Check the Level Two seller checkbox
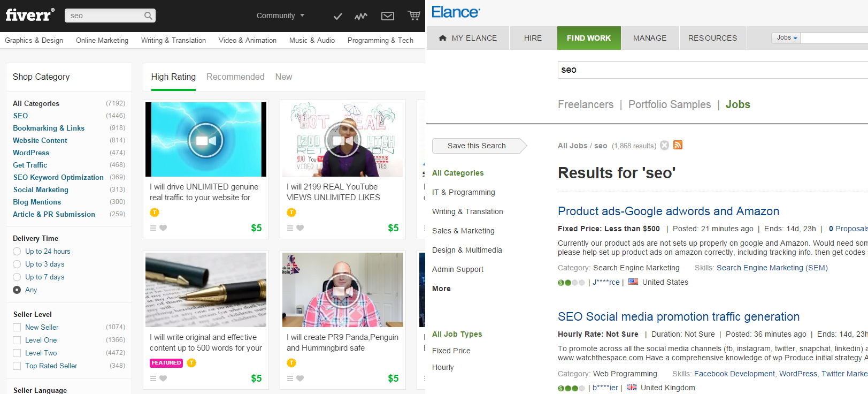This screenshot has height=394, width=868. coord(17,353)
